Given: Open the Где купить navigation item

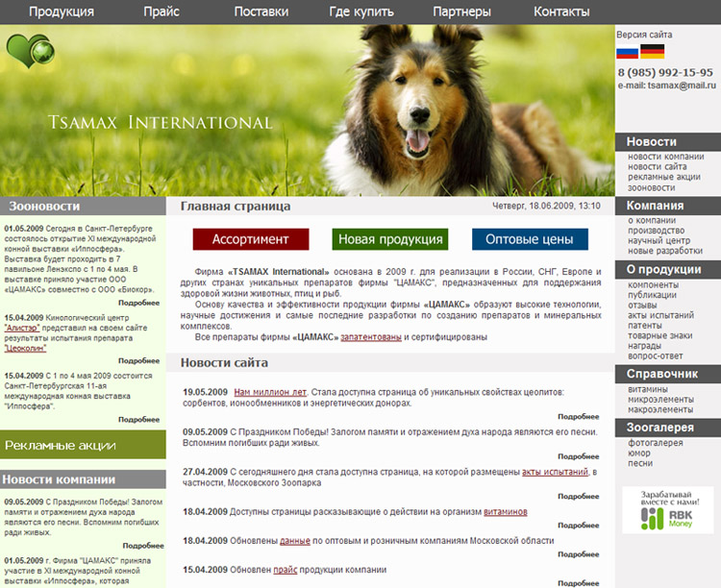Looking at the screenshot, I should [361, 12].
